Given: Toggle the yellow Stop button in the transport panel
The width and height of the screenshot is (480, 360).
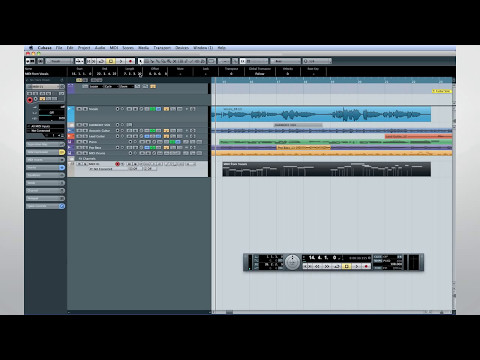Looking at the screenshot, I should pos(346,266).
